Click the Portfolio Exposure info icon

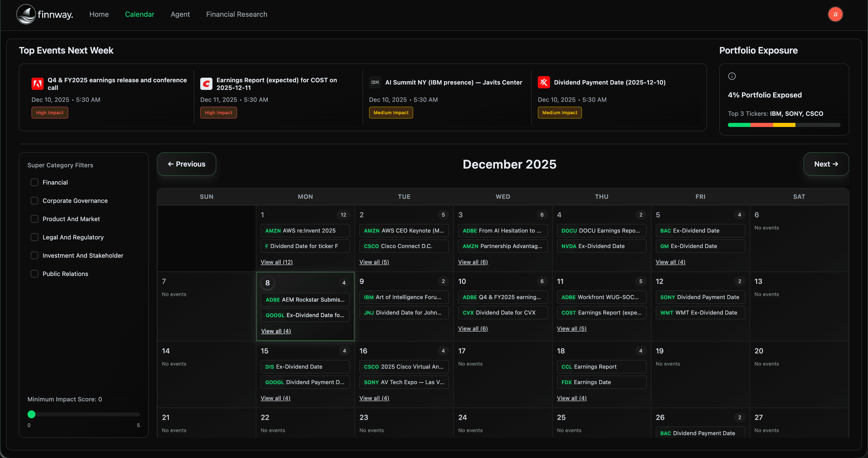(731, 76)
